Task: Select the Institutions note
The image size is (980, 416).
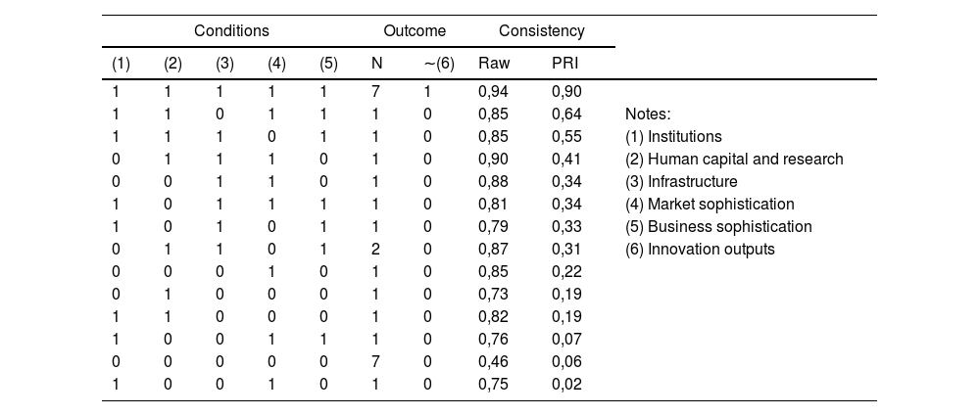Action: [x=673, y=137]
